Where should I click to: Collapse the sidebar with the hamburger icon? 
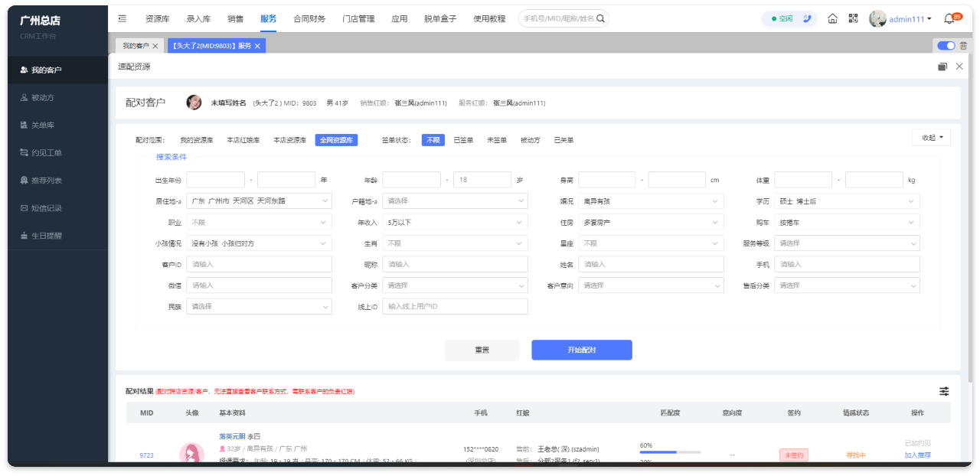[x=122, y=18]
